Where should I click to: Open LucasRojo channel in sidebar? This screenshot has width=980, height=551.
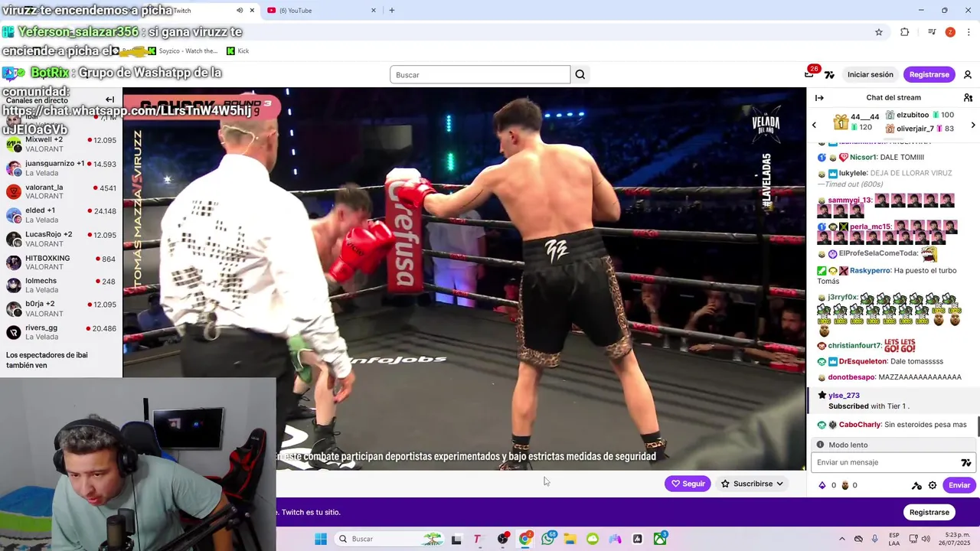61,239
